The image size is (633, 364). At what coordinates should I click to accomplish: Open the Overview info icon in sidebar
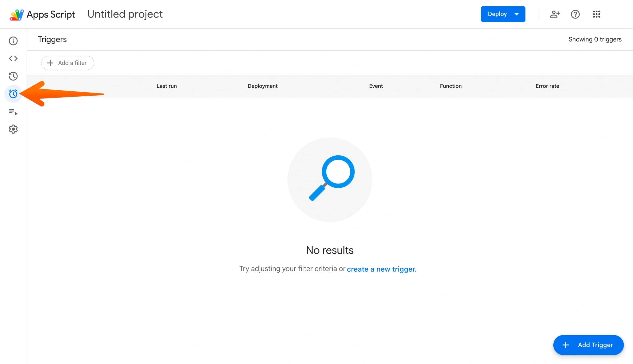tap(13, 41)
